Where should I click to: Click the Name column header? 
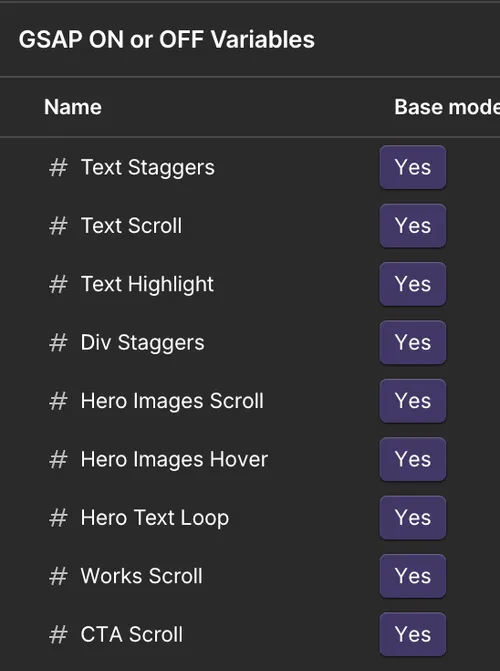coord(73,107)
